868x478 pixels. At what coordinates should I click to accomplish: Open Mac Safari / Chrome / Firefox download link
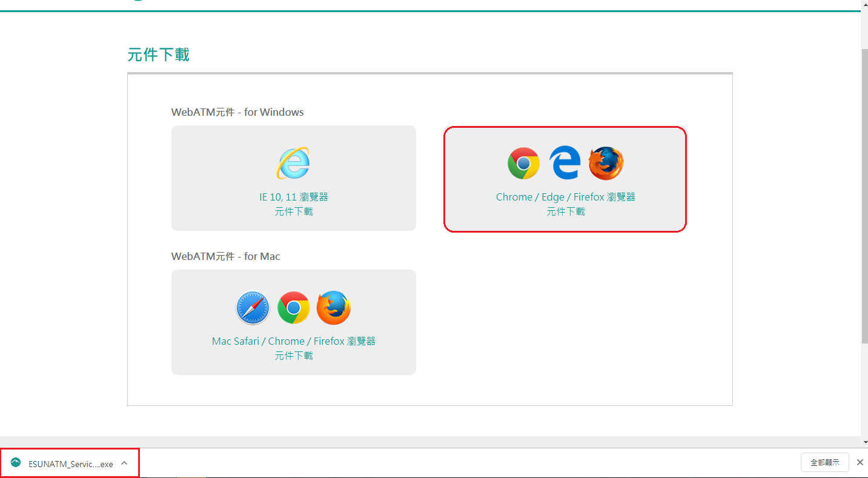pyautogui.click(x=294, y=341)
